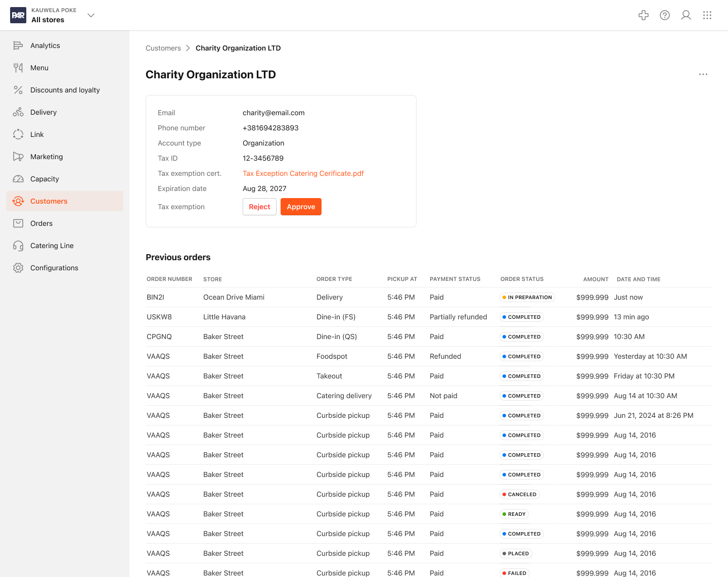
Task: Click Jun 21, 2024 at 8:26 PM date
Action: pyautogui.click(x=653, y=415)
